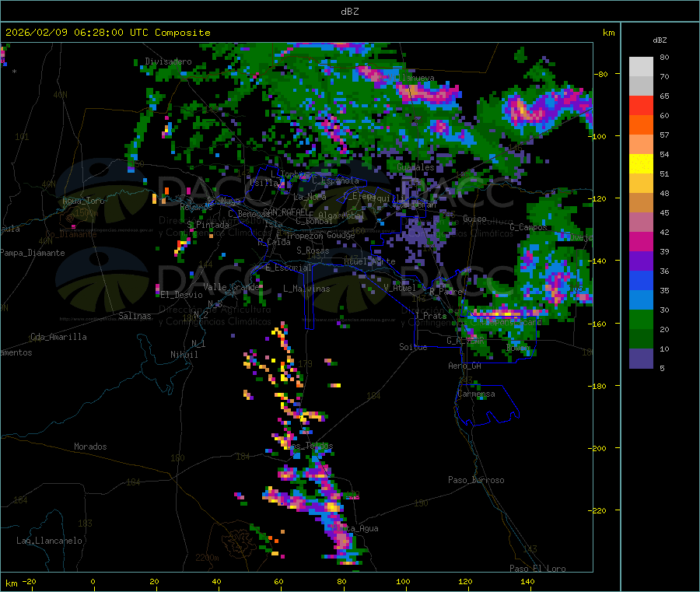Click the light gray 70-80 dBZ legend swatch
This screenshot has width=700, height=592.
(x=641, y=67)
